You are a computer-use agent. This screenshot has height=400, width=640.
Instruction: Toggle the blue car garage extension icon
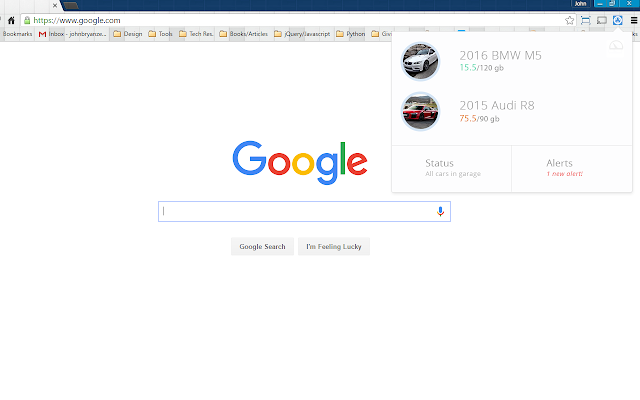(x=618, y=20)
